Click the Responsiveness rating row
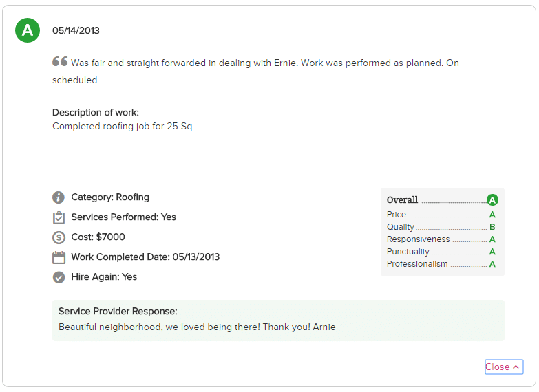The width and height of the screenshot is (539, 392). coord(441,239)
